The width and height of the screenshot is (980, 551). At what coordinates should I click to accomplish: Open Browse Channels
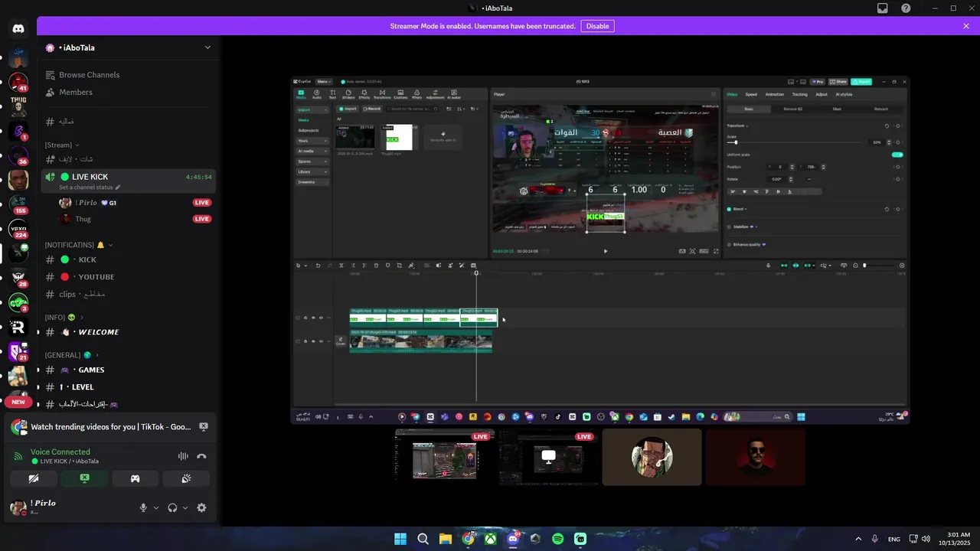coord(128,75)
